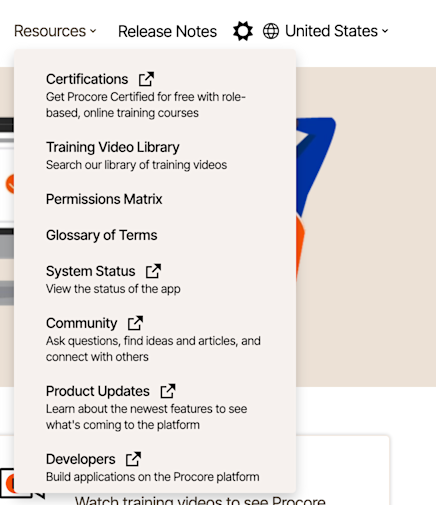Screen dimensions: 436x505
Task: Open Glossary of Terms
Action: point(101,235)
